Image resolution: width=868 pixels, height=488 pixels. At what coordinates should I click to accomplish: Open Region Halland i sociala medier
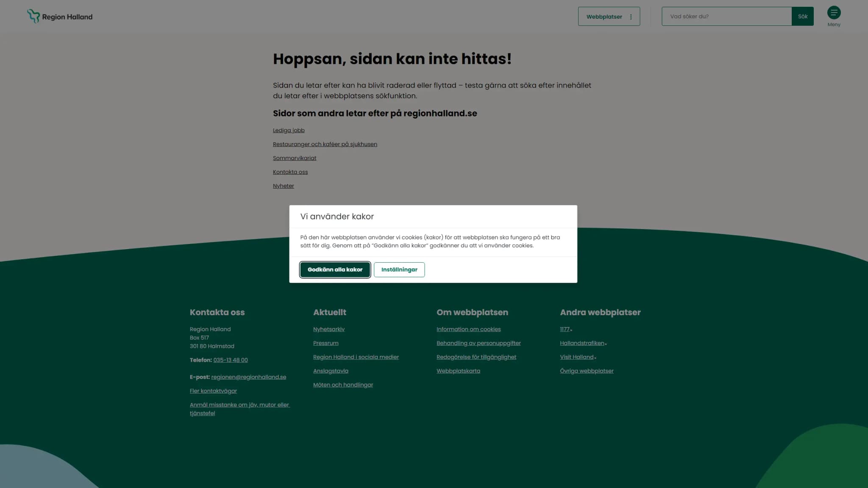click(356, 357)
